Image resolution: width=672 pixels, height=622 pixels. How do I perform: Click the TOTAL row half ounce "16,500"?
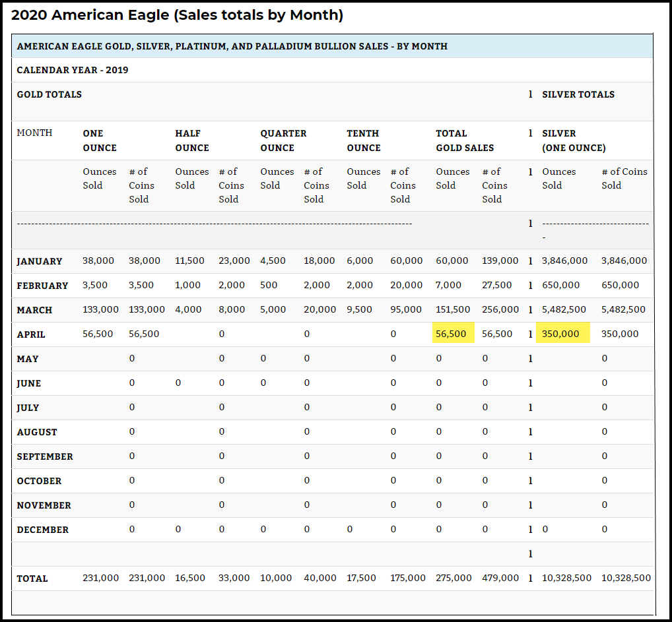point(190,578)
